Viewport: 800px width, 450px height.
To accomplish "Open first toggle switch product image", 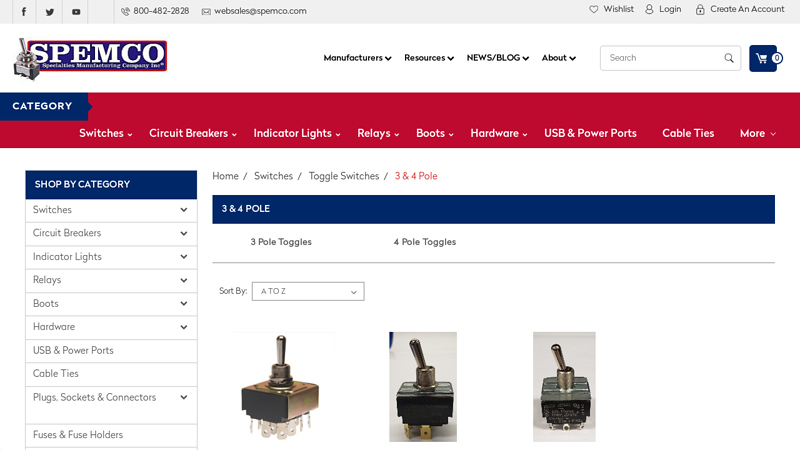I will click(280, 387).
